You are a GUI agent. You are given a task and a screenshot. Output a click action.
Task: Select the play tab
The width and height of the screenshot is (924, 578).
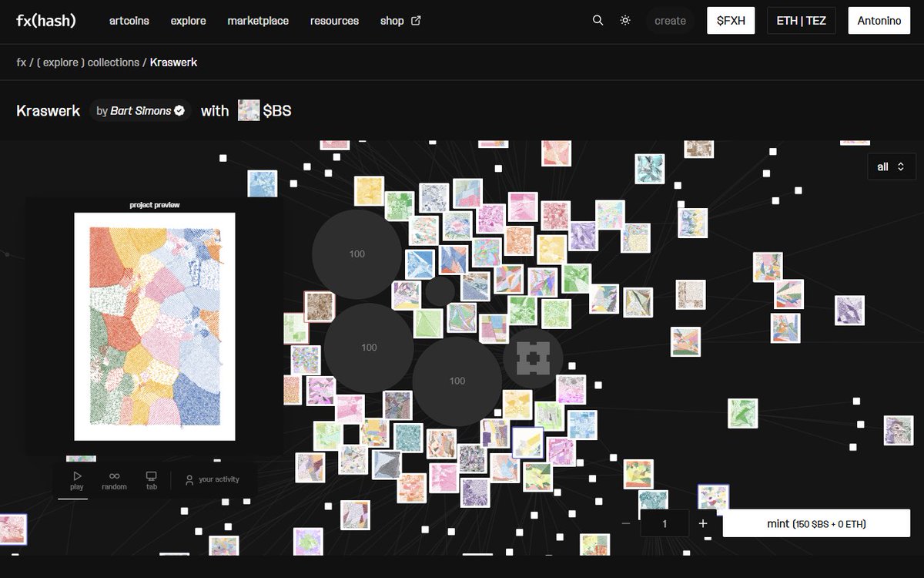(x=77, y=481)
